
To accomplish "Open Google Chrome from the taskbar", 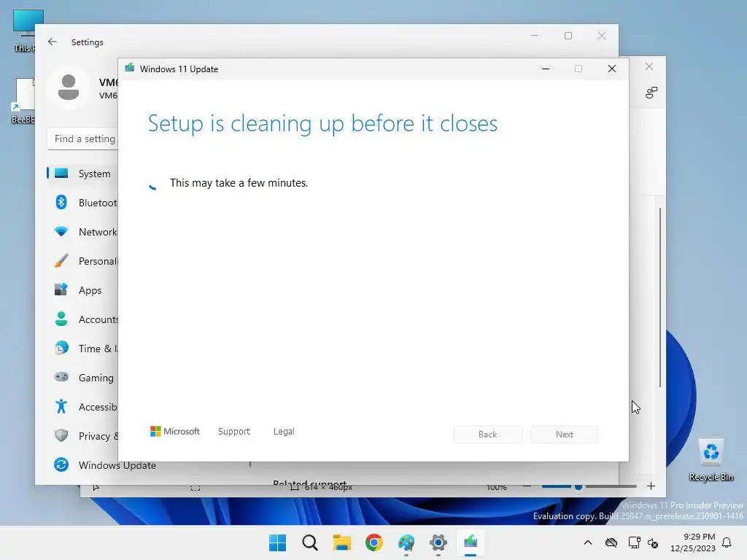I will [374, 542].
